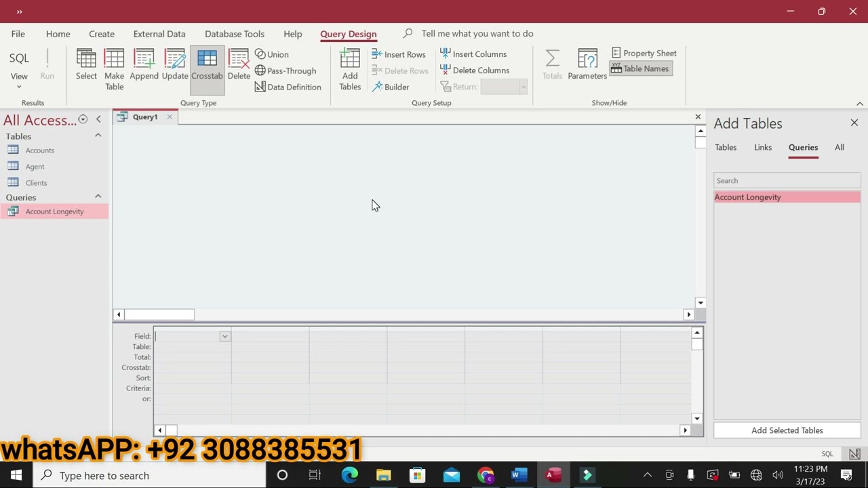Collapse the ribbon with chevron
Viewport: 868px width, 488px height.
click(860, 104)
